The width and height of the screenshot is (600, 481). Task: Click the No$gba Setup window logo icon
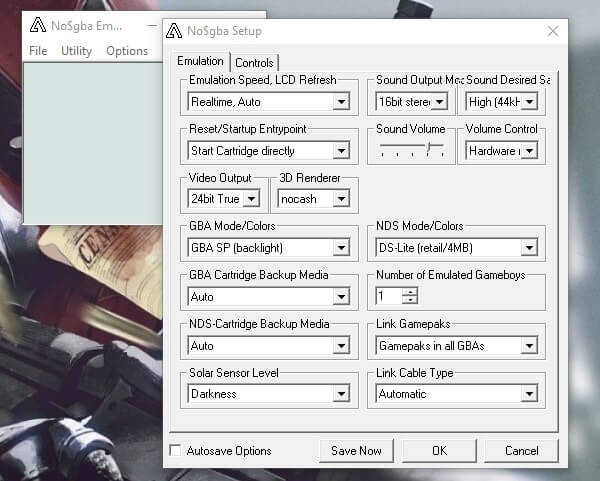pos(174,31)
